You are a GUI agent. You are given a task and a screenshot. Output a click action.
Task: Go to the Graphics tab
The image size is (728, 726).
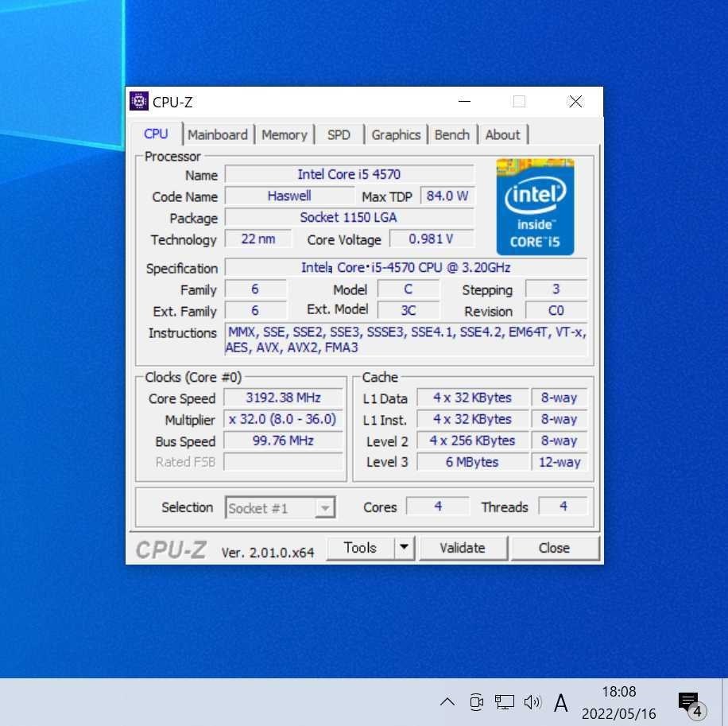tap(396, 134)
